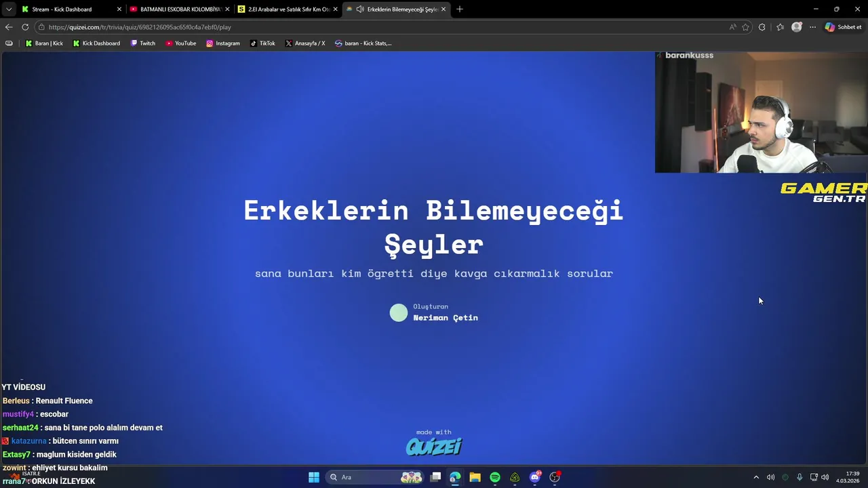Viewport: 868px width, 488px height.
Task: Click Extasy7's 'maglum kisiden geldik' message
Action: [x=60, y=455]
